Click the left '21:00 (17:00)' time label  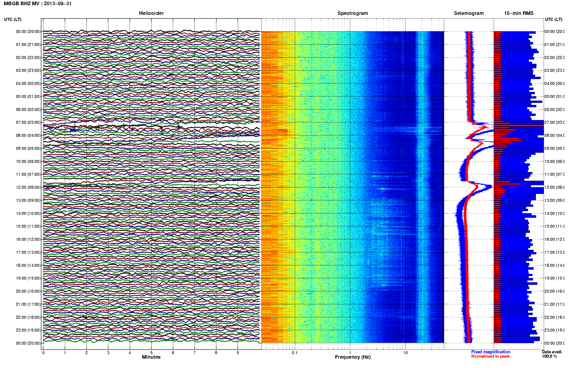point(28,304)
